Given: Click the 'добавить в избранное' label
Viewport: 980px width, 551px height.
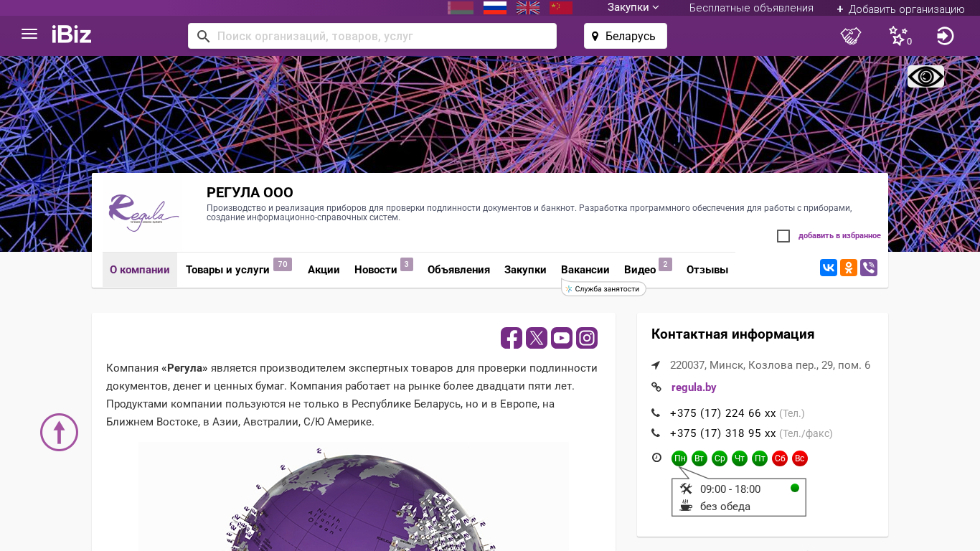Looking at the screenshot, I should 839,236.
